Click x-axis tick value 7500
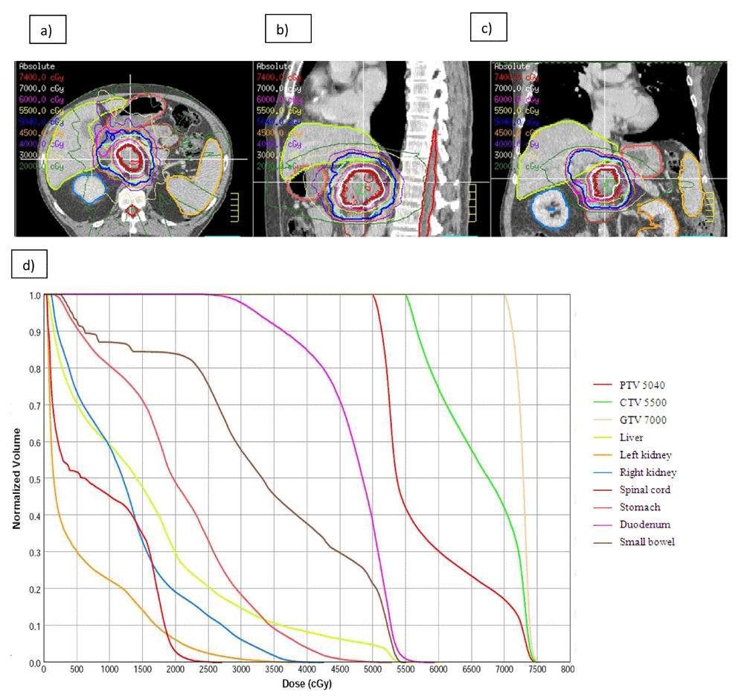Screen dimensions: 744x700 pos(537,670)
